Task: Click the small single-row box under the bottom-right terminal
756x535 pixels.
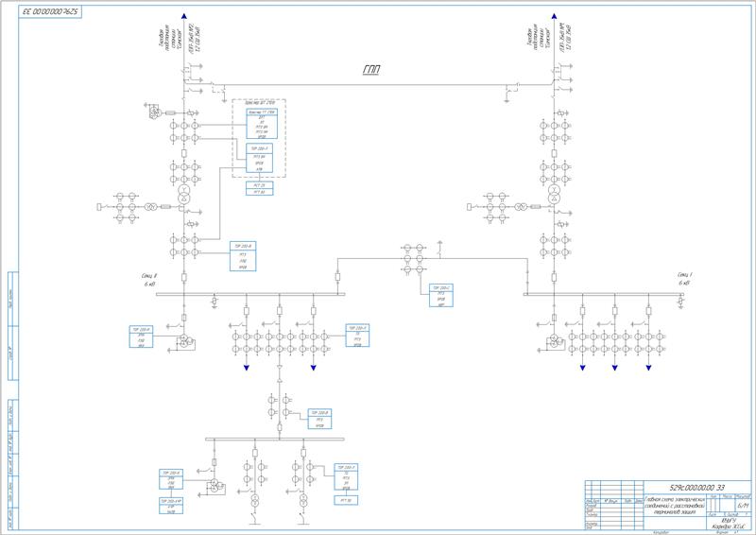Action: click(346, 500)
